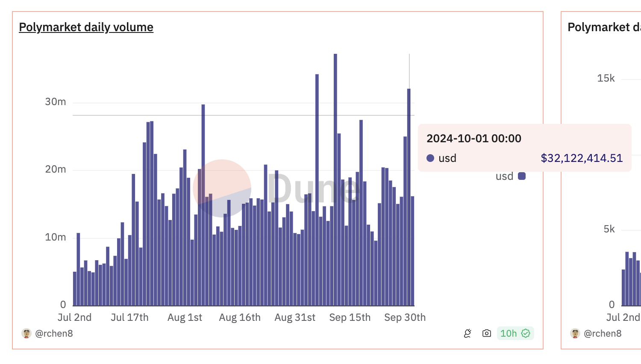
Task: Click the Aug 16th axis label
Action: pyautogui.click(x=240, y=317)
